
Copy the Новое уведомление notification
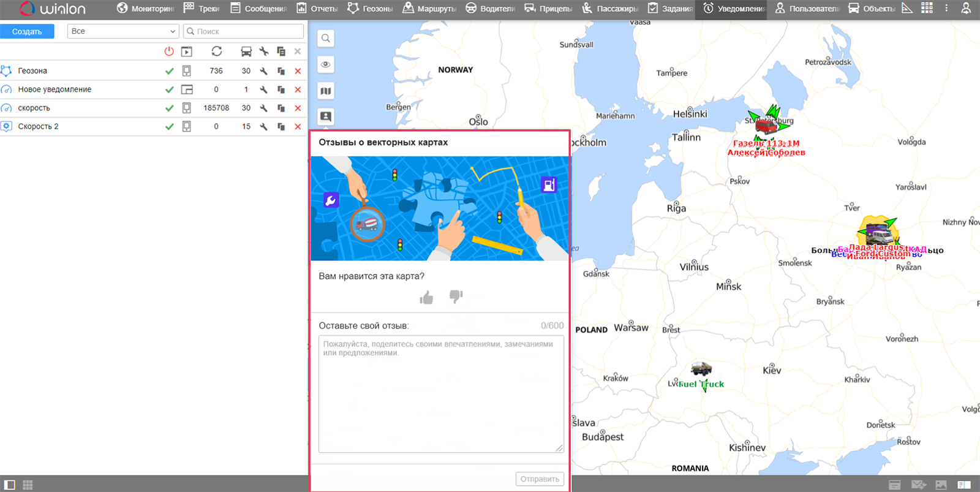(x=281, y=89)
